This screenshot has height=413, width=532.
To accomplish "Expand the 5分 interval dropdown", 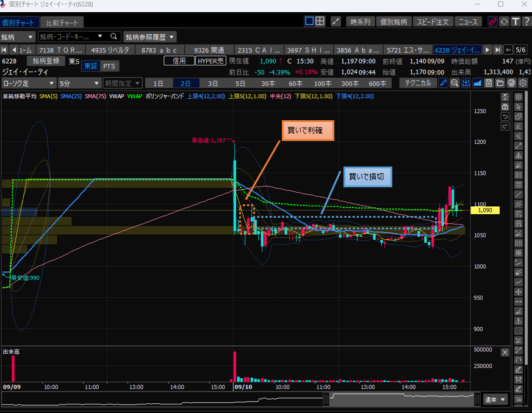I will click(79, 83).
